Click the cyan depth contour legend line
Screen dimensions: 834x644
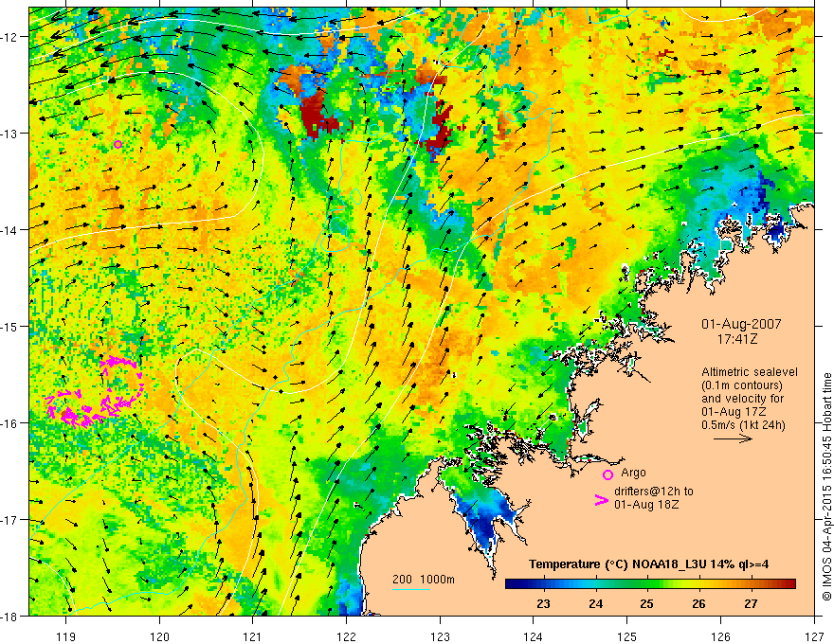tap(411, 589)
